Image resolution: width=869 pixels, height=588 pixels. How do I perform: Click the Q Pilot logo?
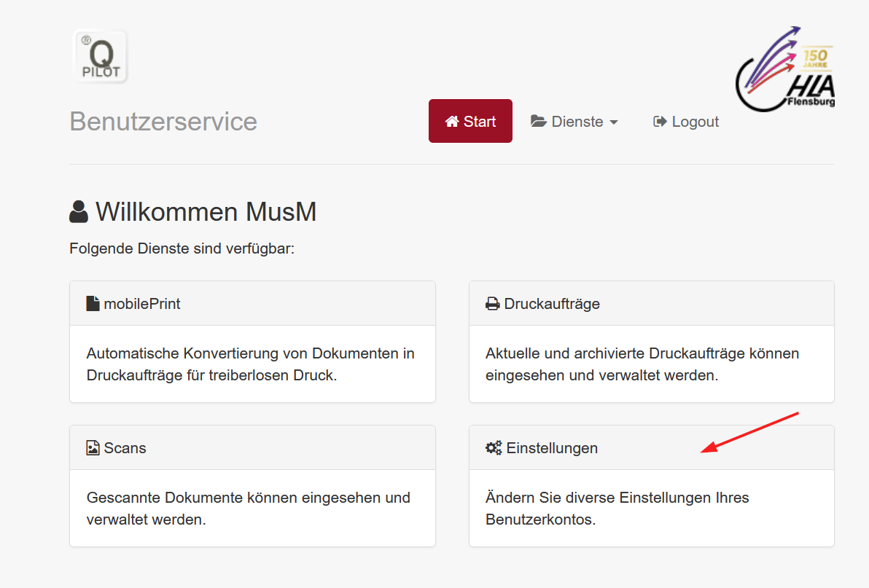[x=100, y=57]
